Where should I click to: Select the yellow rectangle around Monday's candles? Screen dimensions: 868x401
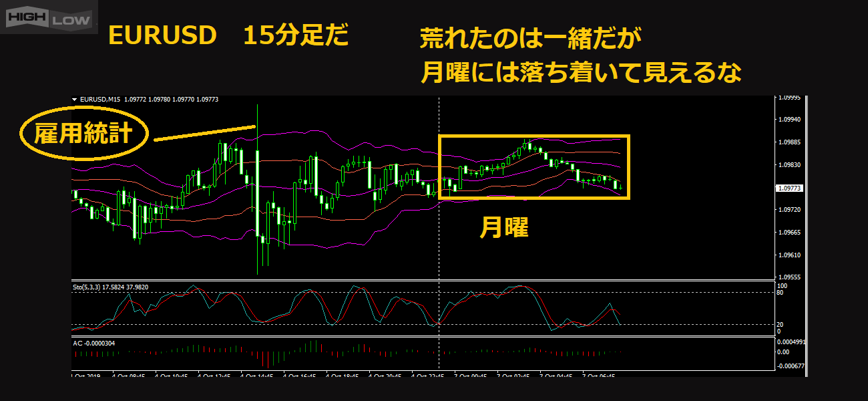coord(533,137)
